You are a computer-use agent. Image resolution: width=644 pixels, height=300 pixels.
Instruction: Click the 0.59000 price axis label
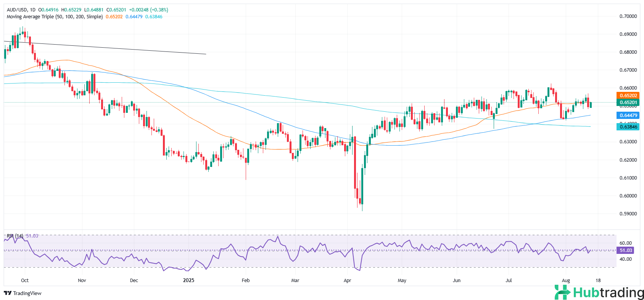628,214
